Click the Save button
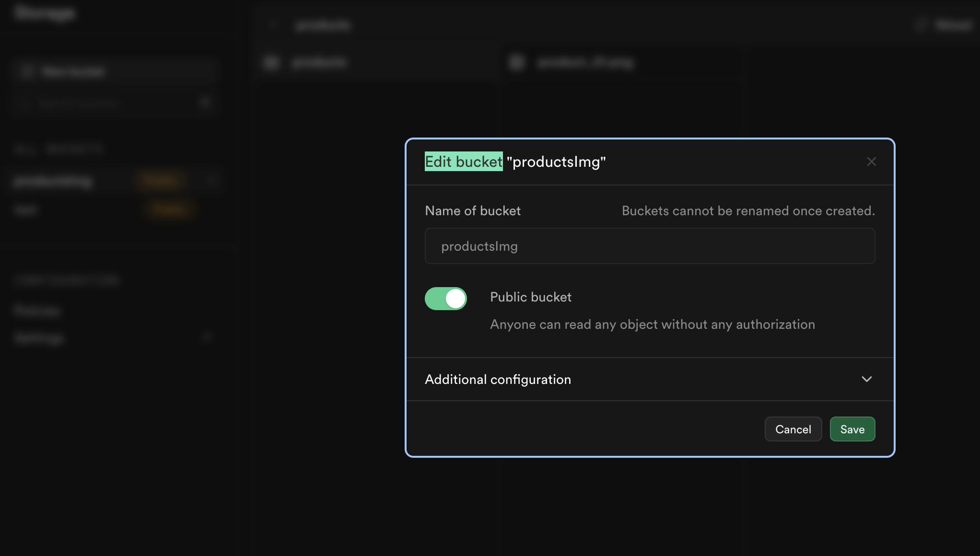This screenshot has width=980, height=556. coord(852,429)
